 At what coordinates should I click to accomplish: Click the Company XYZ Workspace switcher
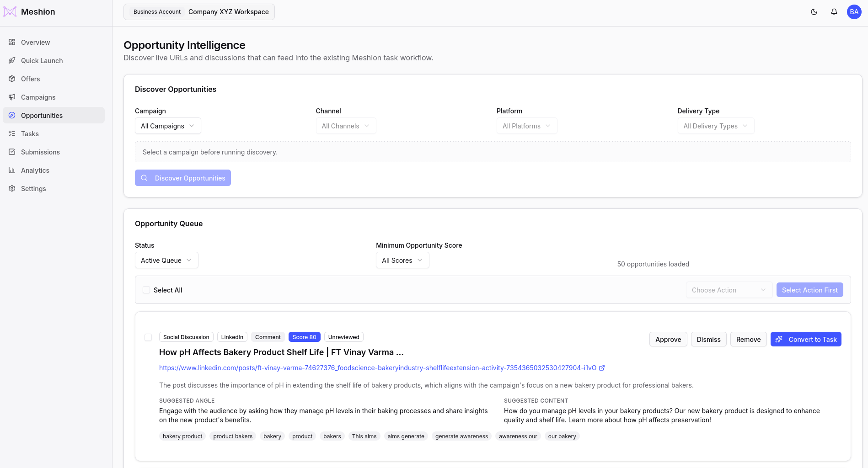coord(199,12)
